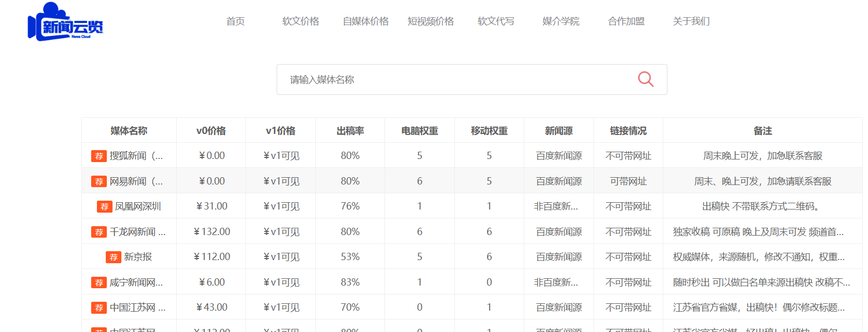Click the 荐 badge beside 千龙网新闻

point(99,232)
